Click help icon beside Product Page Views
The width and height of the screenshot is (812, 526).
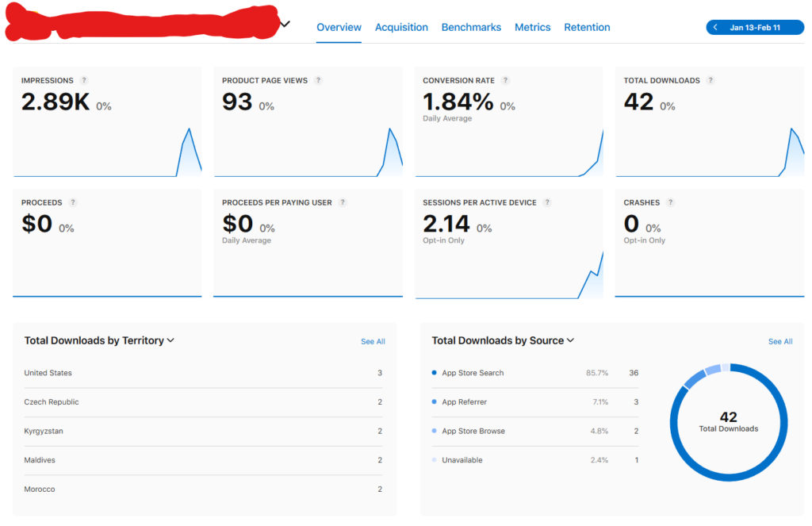pos(318,80)
